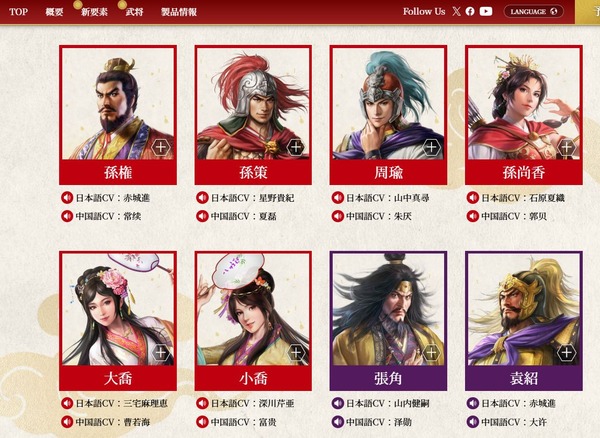Play Chinese CV audio for 孫尚香
The height and width of the screenshot is (438, 600).
(x=473, y=216)
